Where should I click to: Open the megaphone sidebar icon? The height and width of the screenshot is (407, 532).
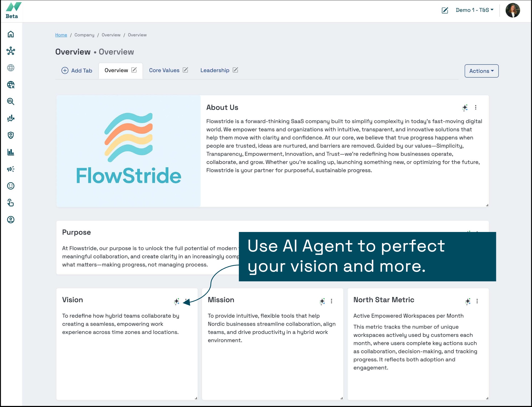click(x=11, y=169)
